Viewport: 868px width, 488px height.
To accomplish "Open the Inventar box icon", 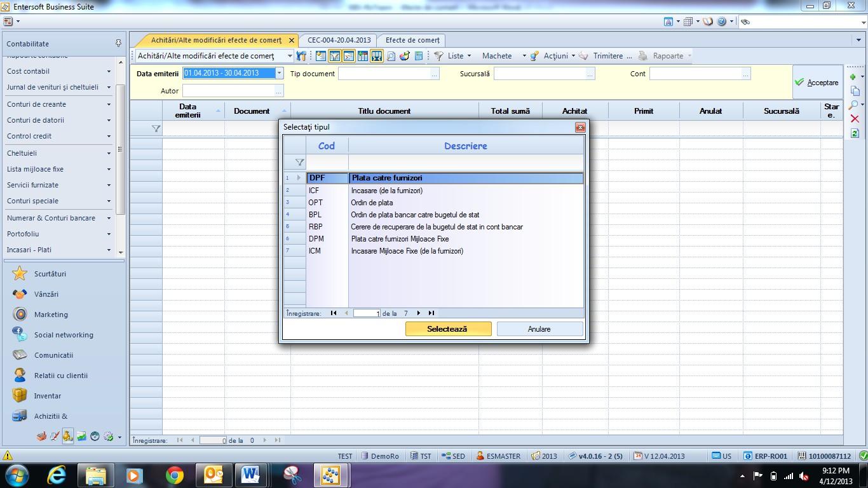I will click(20, 395).
